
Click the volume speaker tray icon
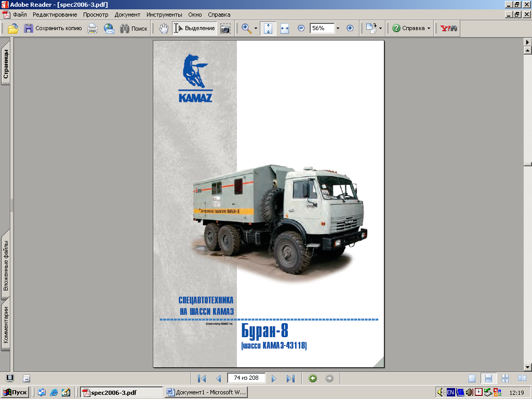441,393
